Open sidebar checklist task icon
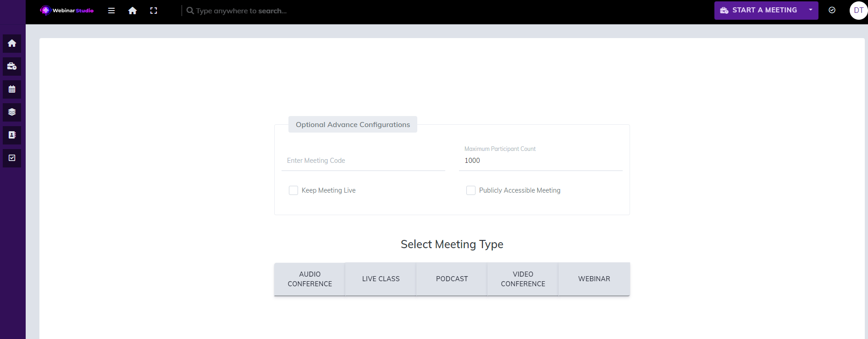The width and height of the screenshot is (868, 339). pos(12,158)
